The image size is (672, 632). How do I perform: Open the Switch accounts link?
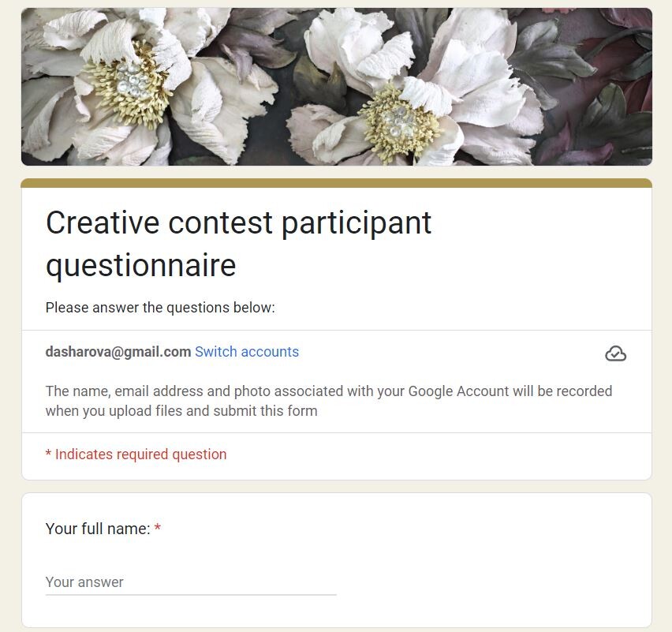coord(247,352)
